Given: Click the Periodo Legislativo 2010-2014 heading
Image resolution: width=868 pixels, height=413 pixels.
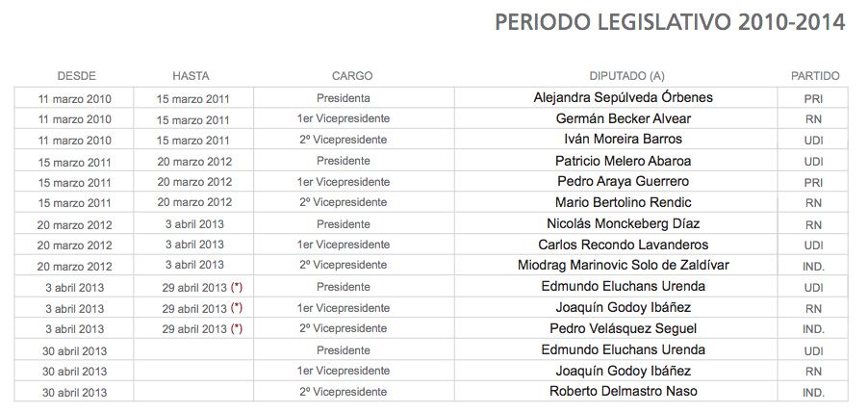Looking at the screenshot, I should coord(670,23).
